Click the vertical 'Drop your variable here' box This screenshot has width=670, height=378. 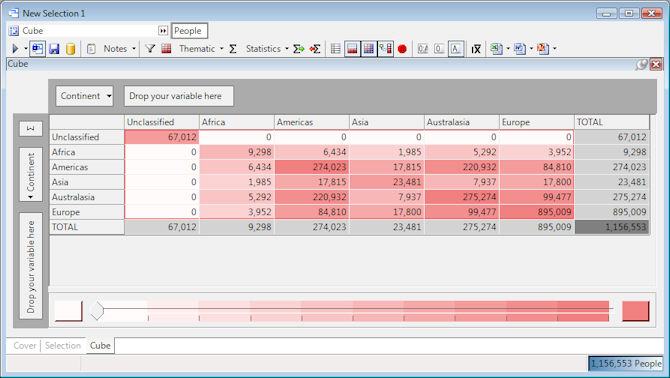coord(31,266)
